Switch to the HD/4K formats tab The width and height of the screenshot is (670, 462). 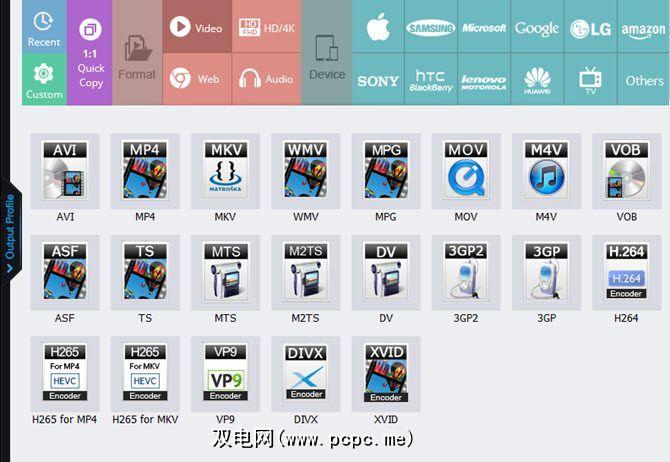(267, 26)
